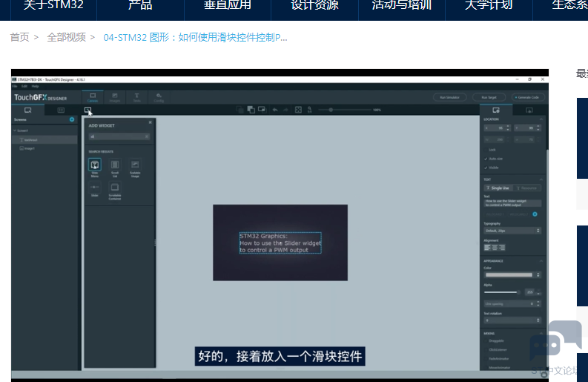Click Run Simulator button
The image size is (588, 382).
449,97
